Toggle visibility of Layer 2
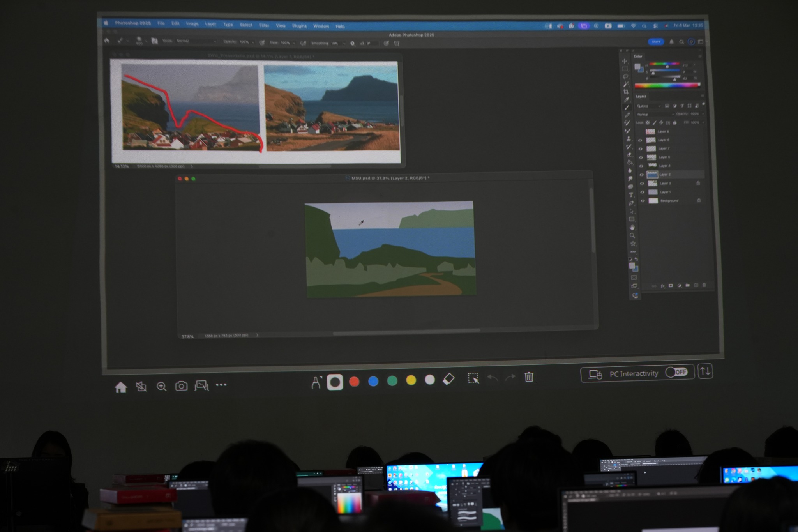Image resolution: width=798 pixels, height=532 pixels. (x=642, y=175)
